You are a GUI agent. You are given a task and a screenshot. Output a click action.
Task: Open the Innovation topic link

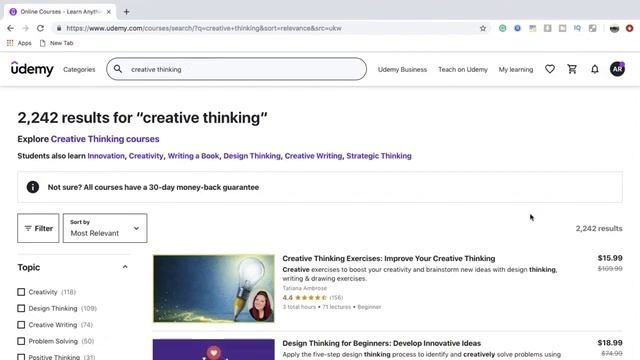[x=106, y=156]
